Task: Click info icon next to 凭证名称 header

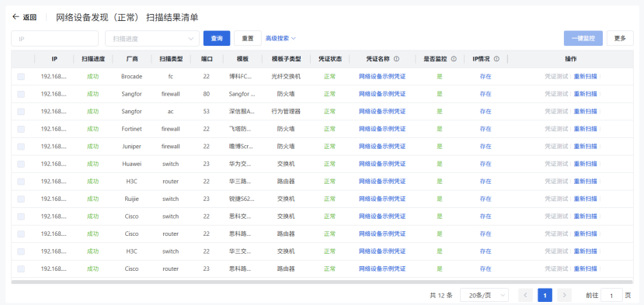Action: pos(396,59)
